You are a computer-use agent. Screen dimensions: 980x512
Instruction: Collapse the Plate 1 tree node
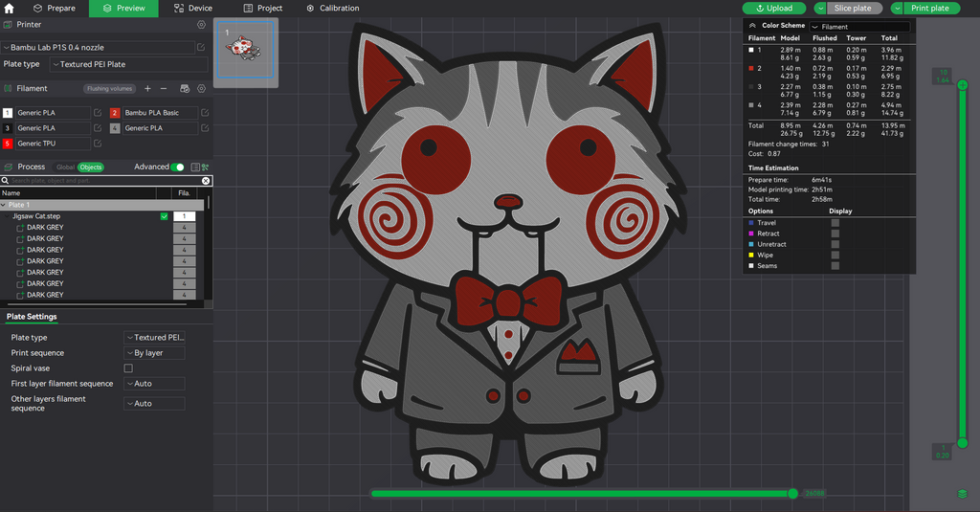pos(4,205)
